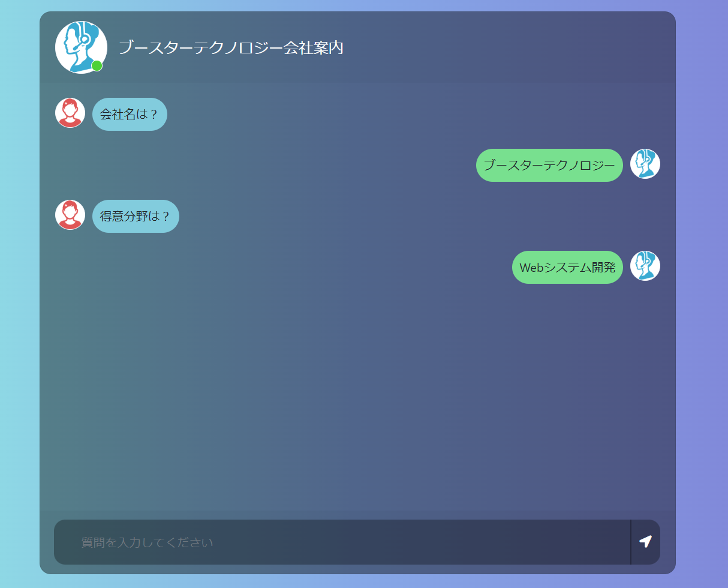Click blank header space right of title
The width and height of the screenshot is (728, 588).
pos(510,47)
